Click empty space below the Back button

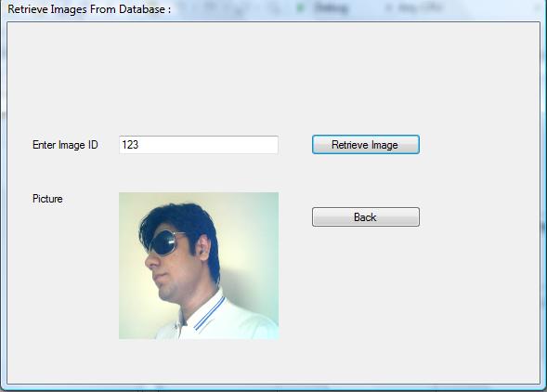[366, 296]
